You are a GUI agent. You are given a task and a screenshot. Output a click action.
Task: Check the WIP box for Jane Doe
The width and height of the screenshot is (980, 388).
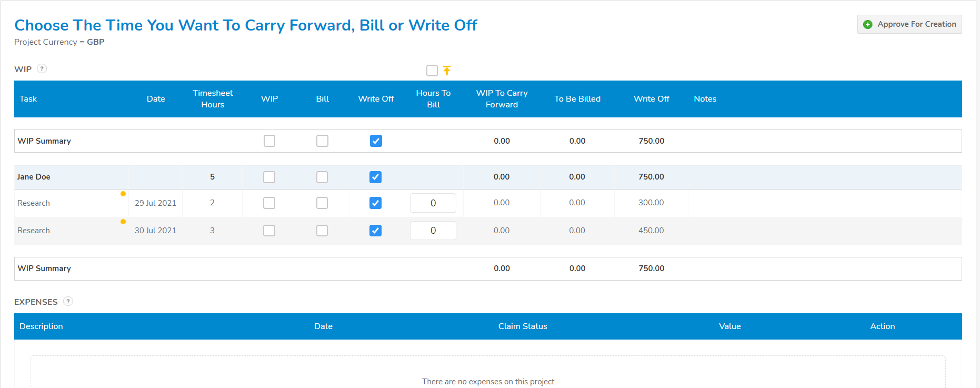[269, 177]
